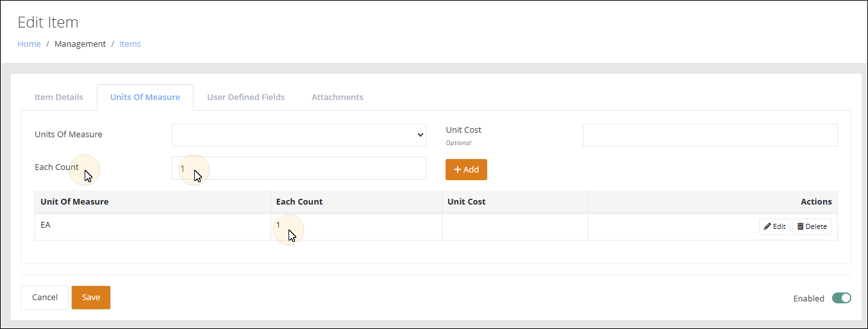Open the User Defined Fields tab

[x=246, y=97]
